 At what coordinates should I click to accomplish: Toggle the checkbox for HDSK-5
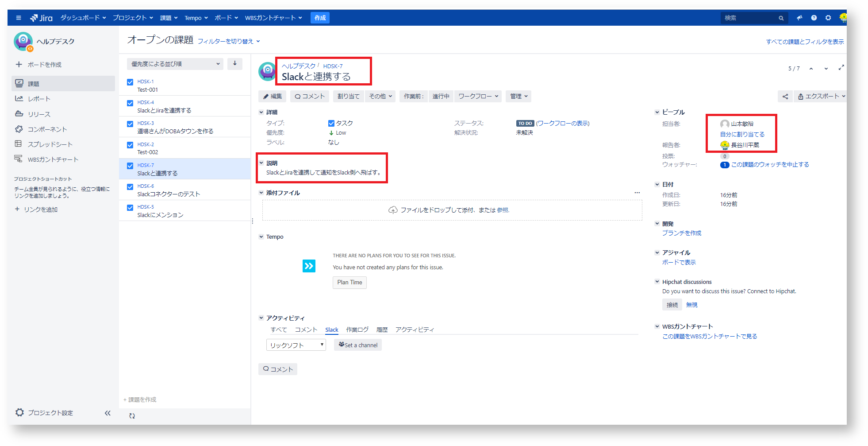point(130,207)
